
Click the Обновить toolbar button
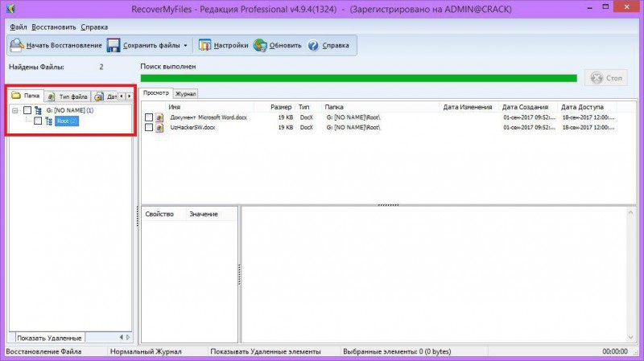pos(277,45)
